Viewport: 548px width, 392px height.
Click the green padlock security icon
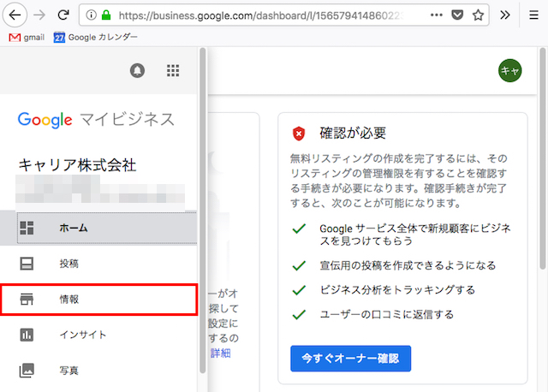(x=106, y=15)
